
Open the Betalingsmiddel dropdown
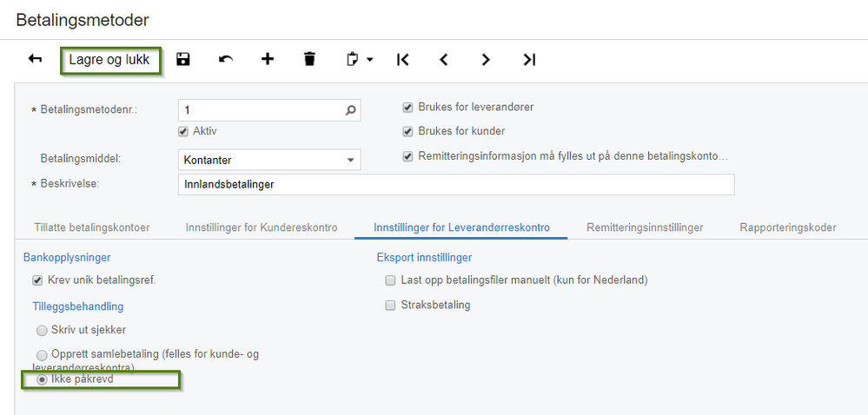click(x=351, y=161)
